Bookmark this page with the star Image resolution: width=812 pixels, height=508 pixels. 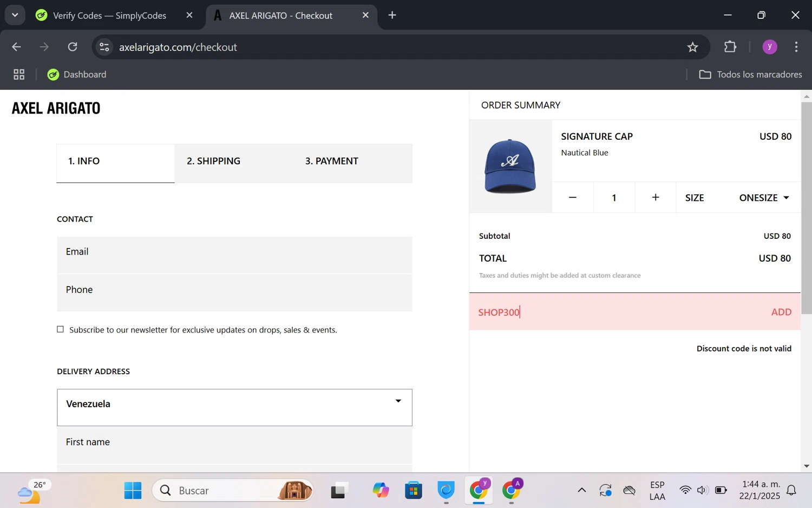(692, 47)
